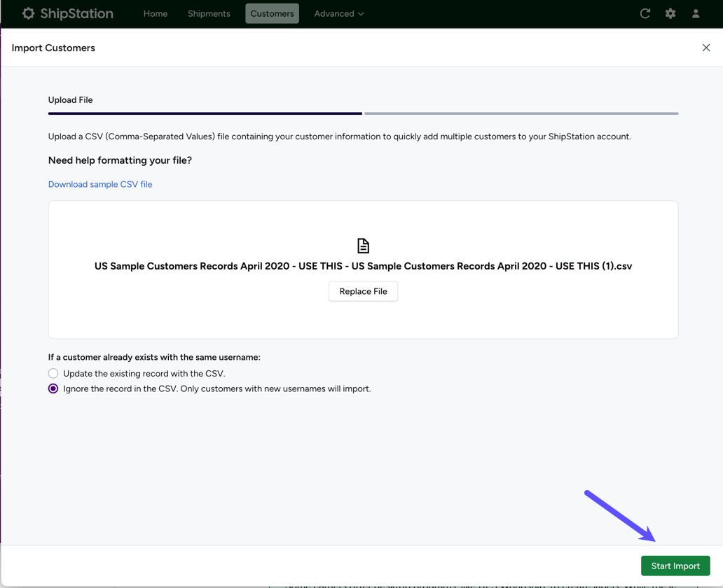Select the Upload File step tab
Screen dimensions: 723x588
coord(71,100)
